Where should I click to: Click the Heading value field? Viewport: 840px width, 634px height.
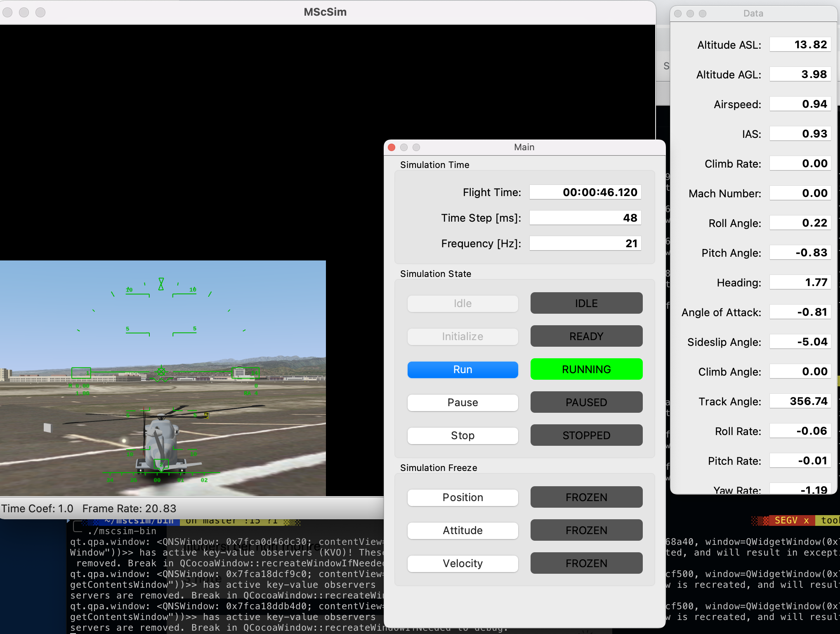click(800, 282)
